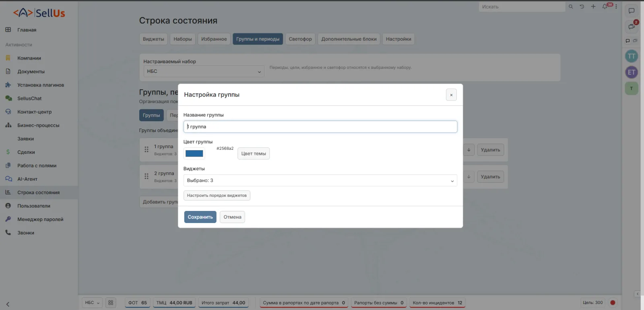This screenshot has height=310, width=644.
Task: Open Контакт-центр in the sidebar
Action: 35,112
